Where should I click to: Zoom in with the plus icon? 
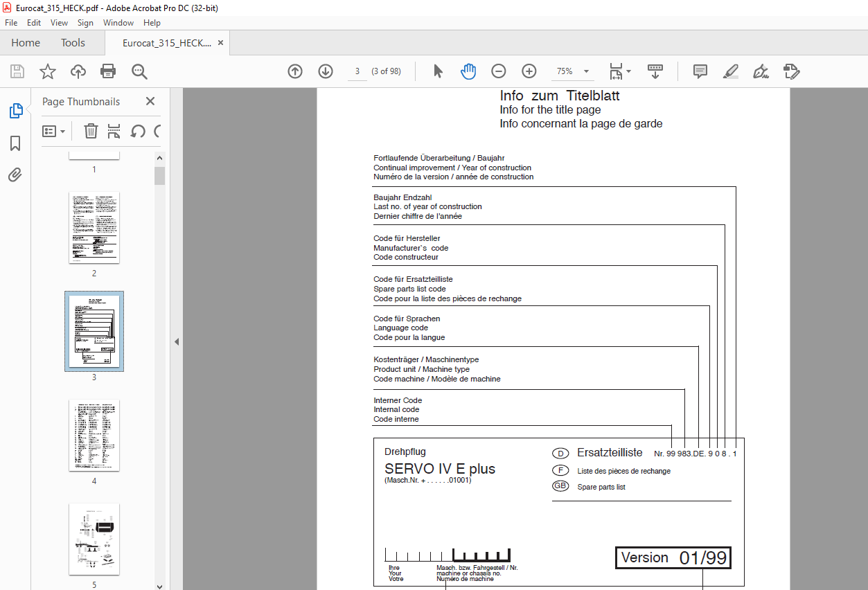pyautogui.click(x=529, y=71)
